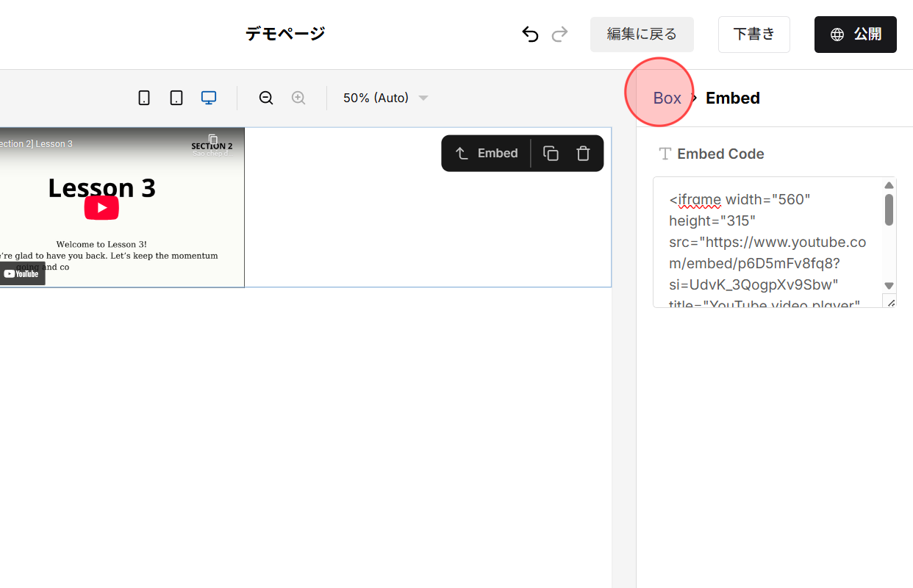Screen dimensions: 913x588
Task: Select Box in the breadcrumb
Action: click(x=666, y=97)
